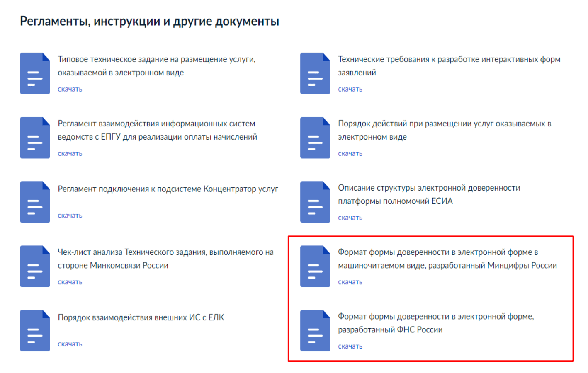Screen dimensions: 588x373
Task: Select title Порядок действий при размещении услуг
Action: (x=445, y=130)
